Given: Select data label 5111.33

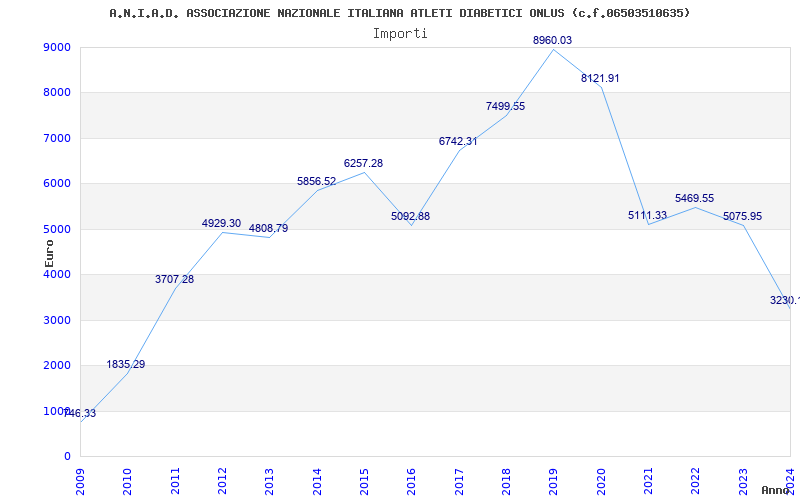Looking at the screenshot, I should click(x=647, y=215).
